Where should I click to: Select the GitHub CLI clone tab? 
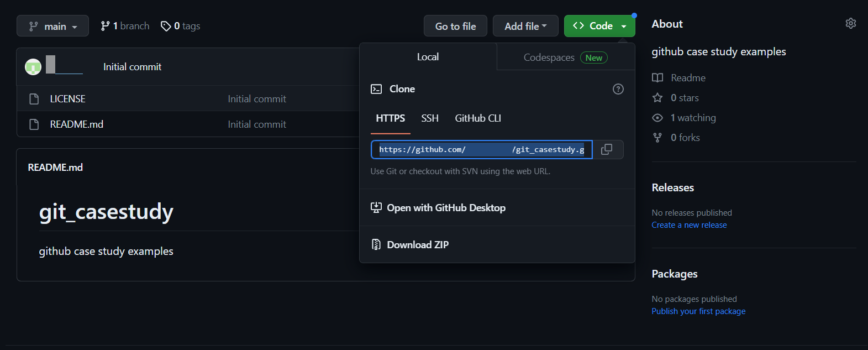(x=478, y=118)
